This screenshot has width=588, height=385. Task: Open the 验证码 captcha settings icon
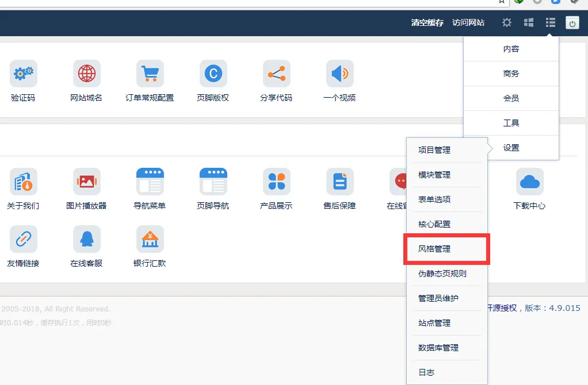(24, 74)
